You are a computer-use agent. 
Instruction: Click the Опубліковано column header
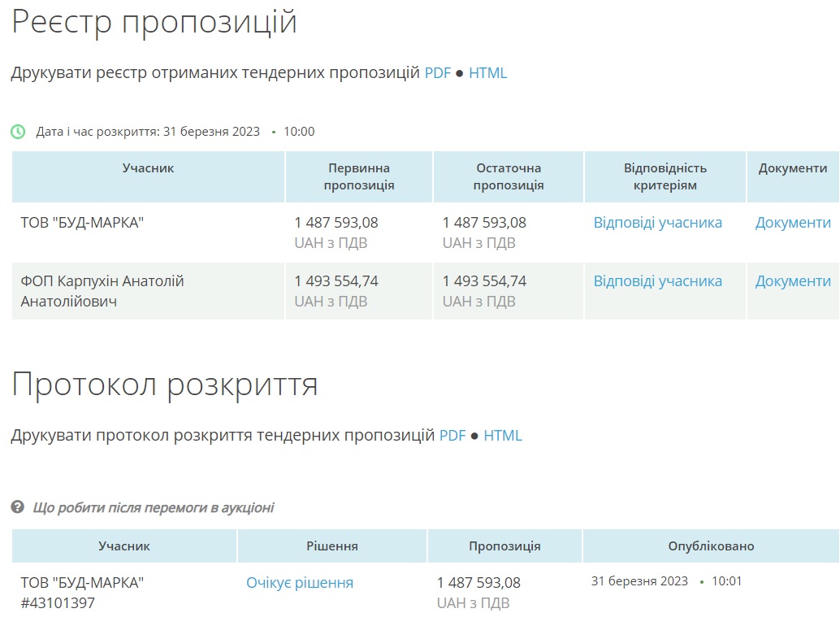click(711, 546)
